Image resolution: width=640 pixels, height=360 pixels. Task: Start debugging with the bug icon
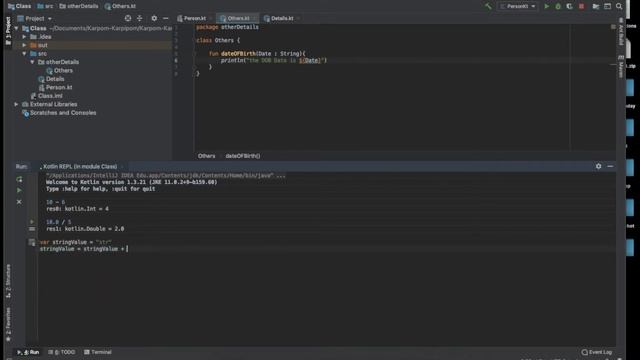(558, 6)
